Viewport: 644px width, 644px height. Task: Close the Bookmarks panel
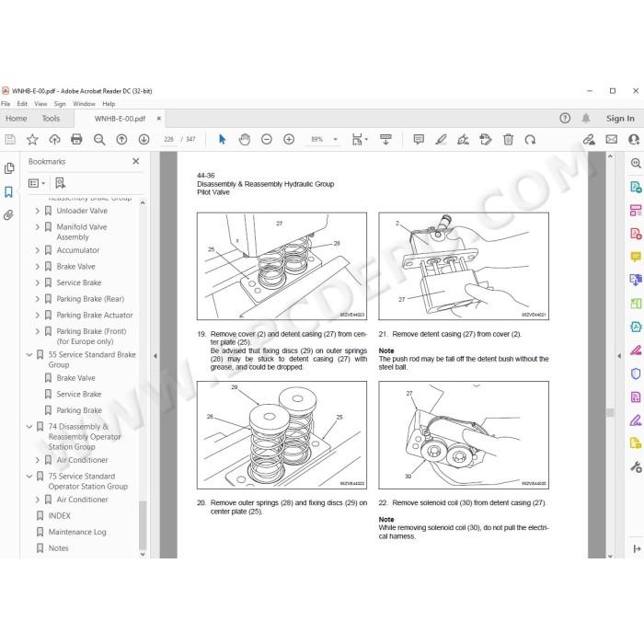tap(136, 161)
